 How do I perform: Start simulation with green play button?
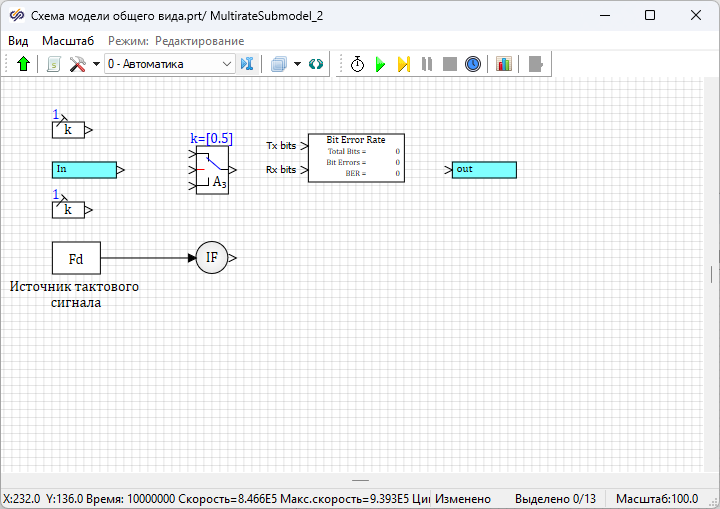[x=380, y=64]
